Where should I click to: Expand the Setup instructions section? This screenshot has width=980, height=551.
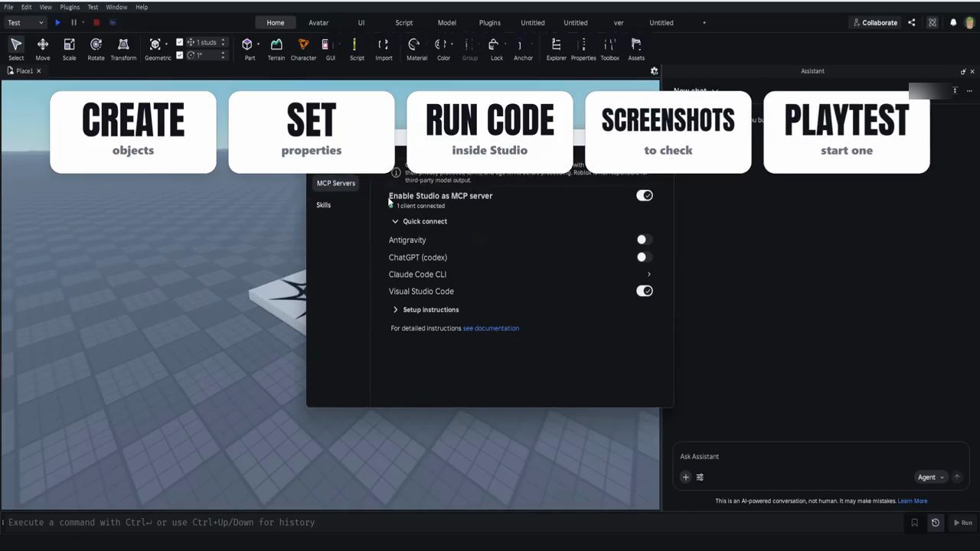coord(425,310)
